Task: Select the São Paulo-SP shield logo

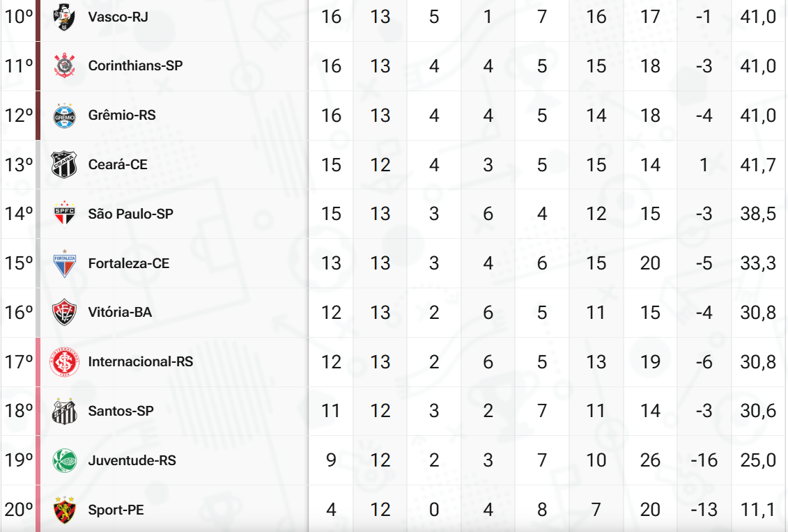Action: 65,214
